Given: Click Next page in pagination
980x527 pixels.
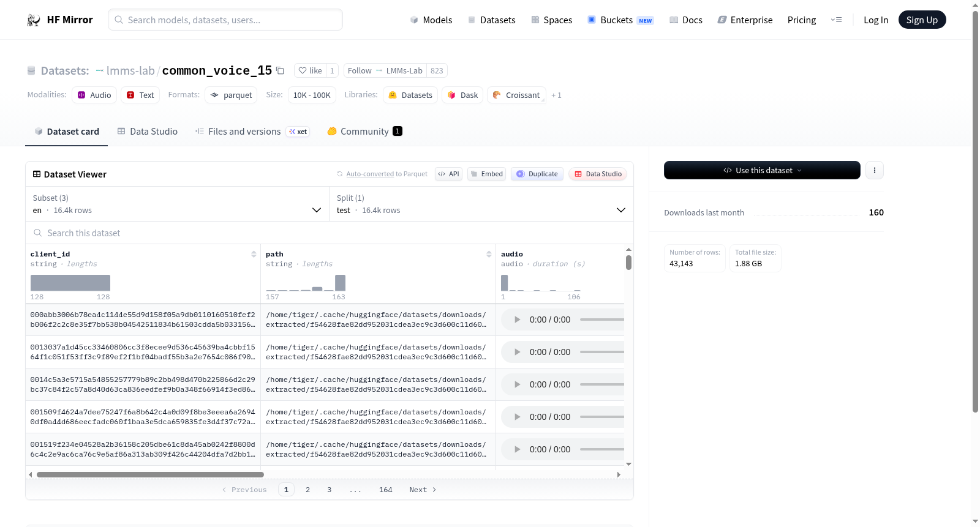Looking at the screenshot, I should 423,490.
